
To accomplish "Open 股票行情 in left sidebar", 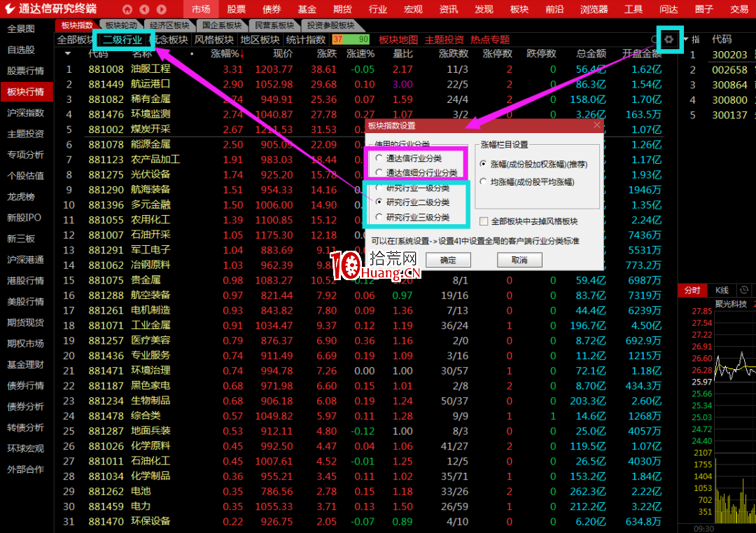I will [26, 71].
